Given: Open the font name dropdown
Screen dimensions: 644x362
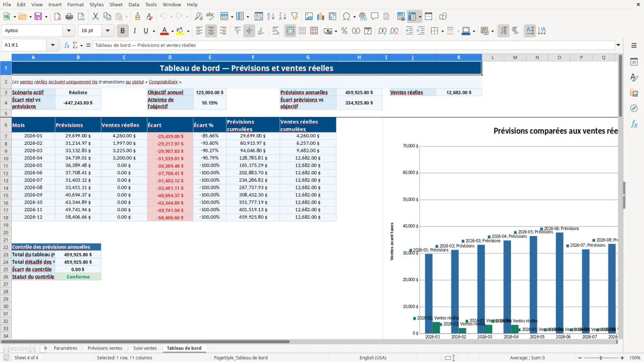Looking at the screenshot, I should tap(68, 31).
